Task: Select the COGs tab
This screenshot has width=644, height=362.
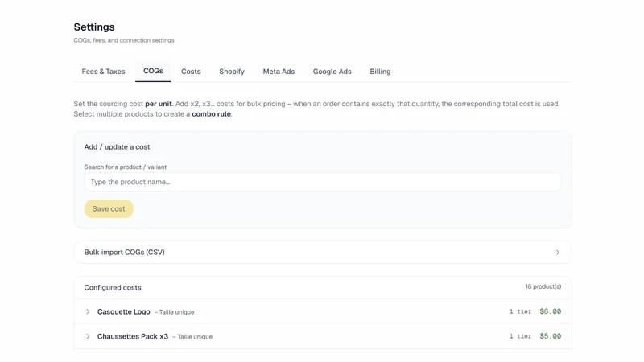Action: 153,71
